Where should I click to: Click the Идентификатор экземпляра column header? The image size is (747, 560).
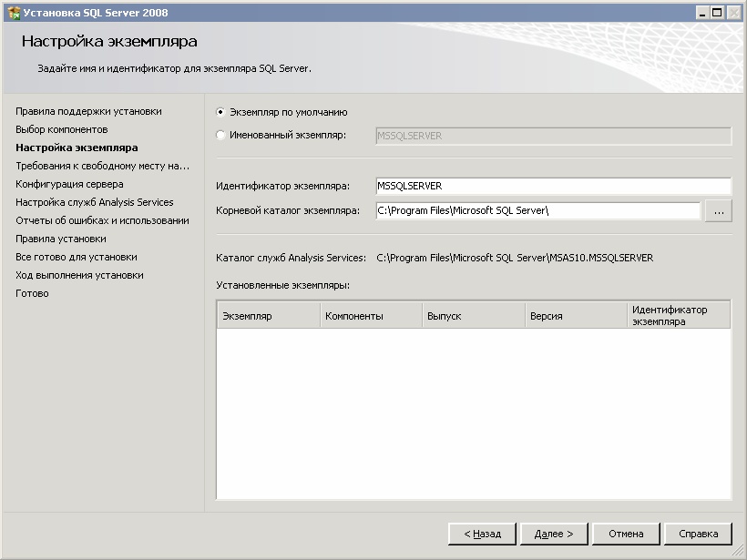[x=679, y=316]
